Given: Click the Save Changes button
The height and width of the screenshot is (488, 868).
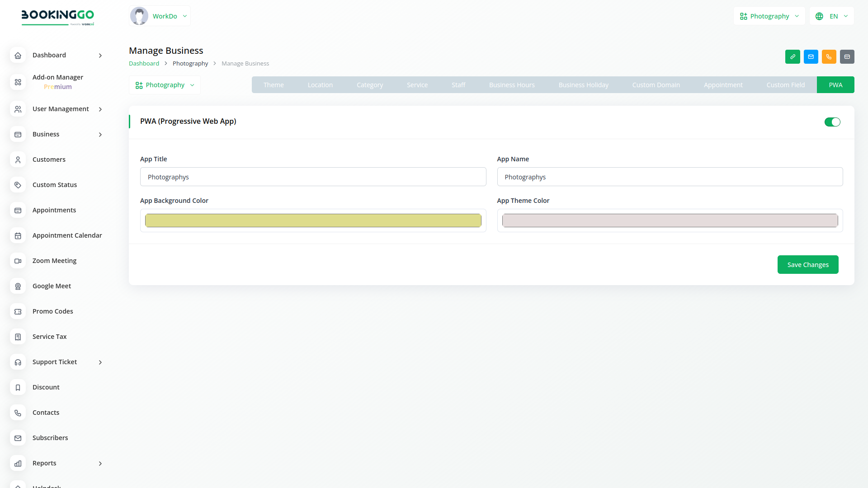Looking at the screenshot, I should 807,265.
